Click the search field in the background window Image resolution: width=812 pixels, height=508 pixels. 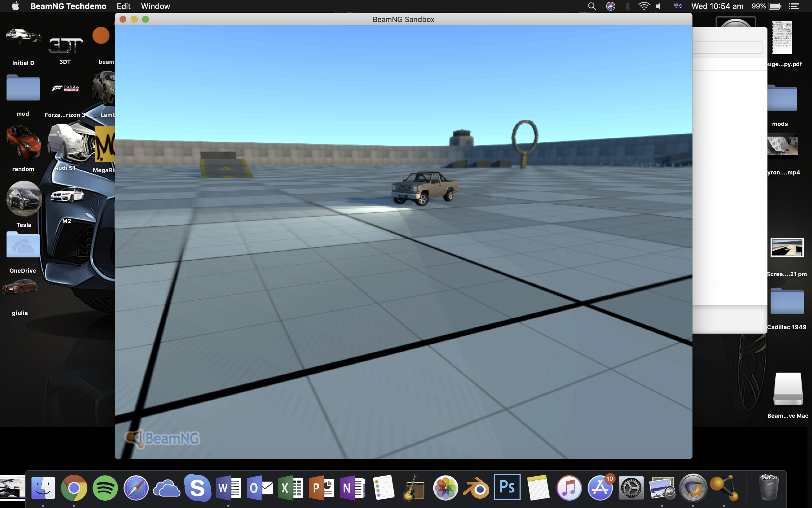click(727, 47)
